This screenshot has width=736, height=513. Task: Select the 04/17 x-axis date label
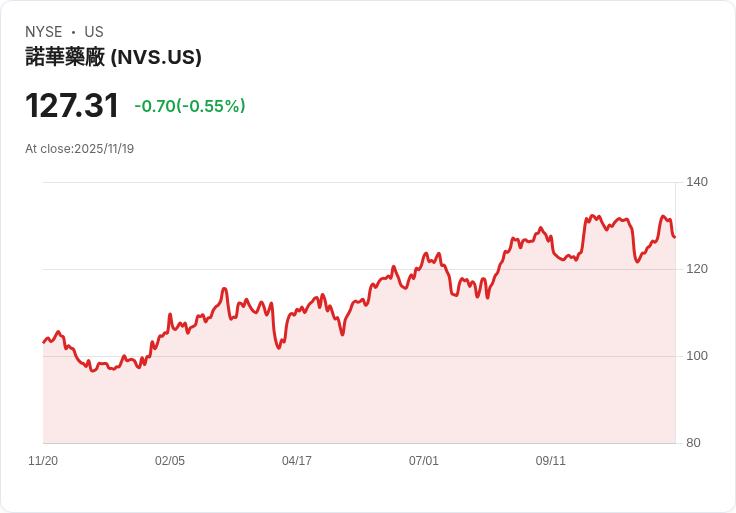(x=297, y=461)
